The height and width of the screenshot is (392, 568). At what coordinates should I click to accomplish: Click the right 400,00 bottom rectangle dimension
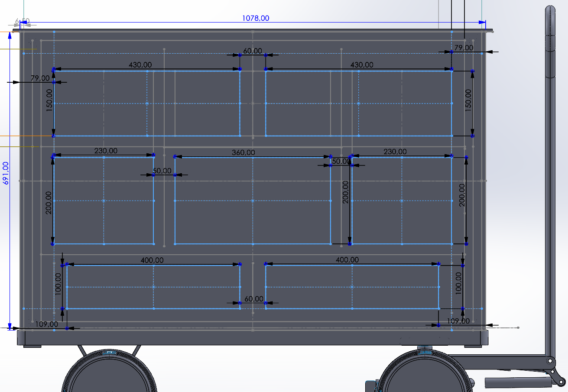coord(347,260)
